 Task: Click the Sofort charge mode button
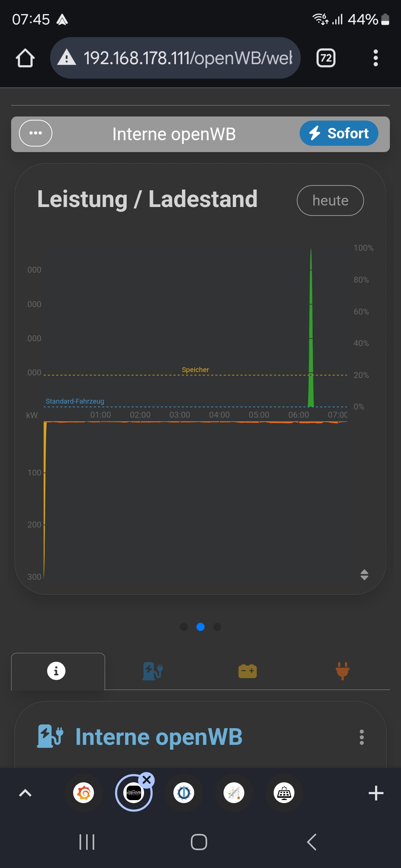tap(339, 133)
